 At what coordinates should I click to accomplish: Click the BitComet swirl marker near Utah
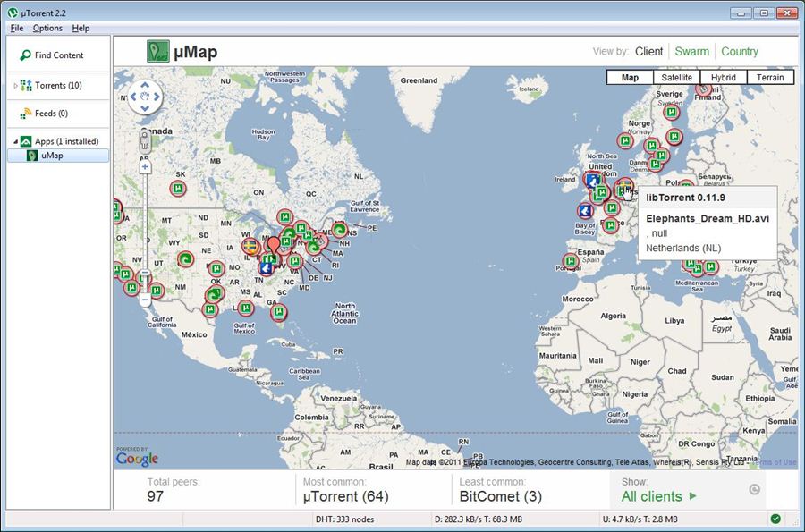point(185,259)
